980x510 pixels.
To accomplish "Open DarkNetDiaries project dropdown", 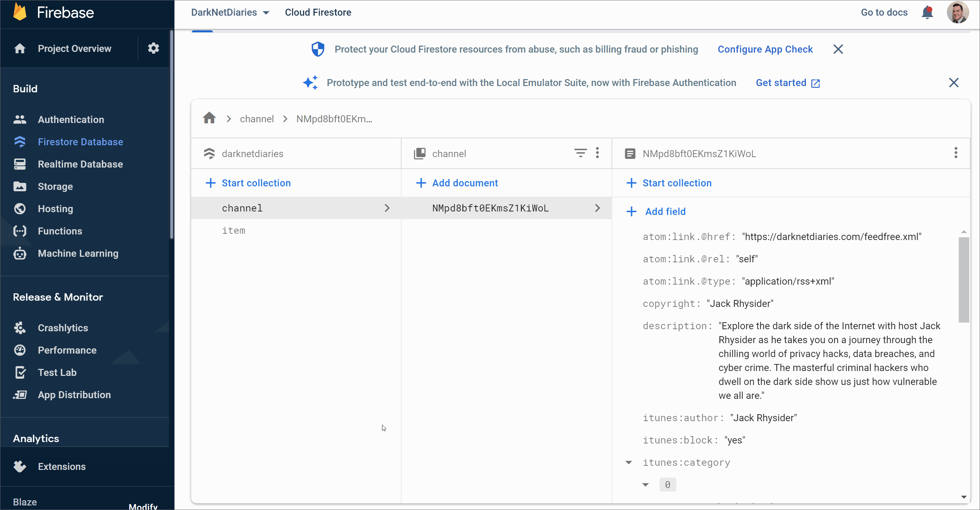I will (230, 13).
